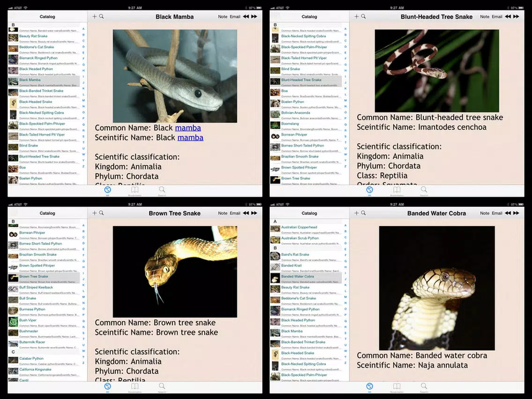532x399 pixels.
Task: Go to previous snake from Black Mamba screen
Action: pos(246,16)
